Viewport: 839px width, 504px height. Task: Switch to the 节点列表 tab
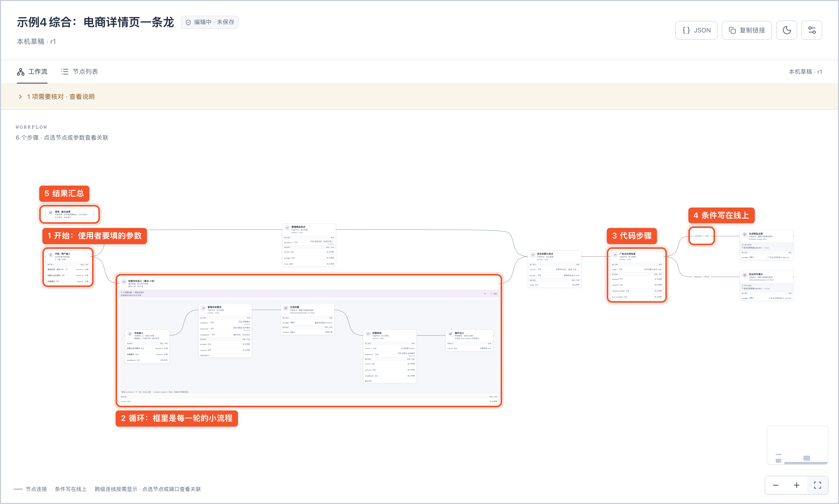[80, 72]
